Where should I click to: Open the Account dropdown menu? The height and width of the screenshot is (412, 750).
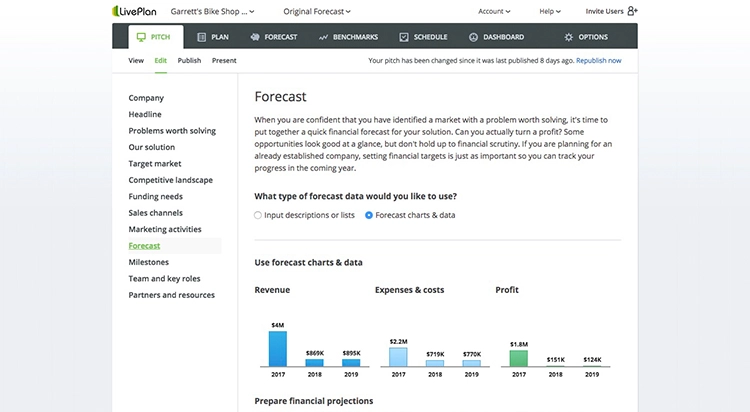point(495,11)
